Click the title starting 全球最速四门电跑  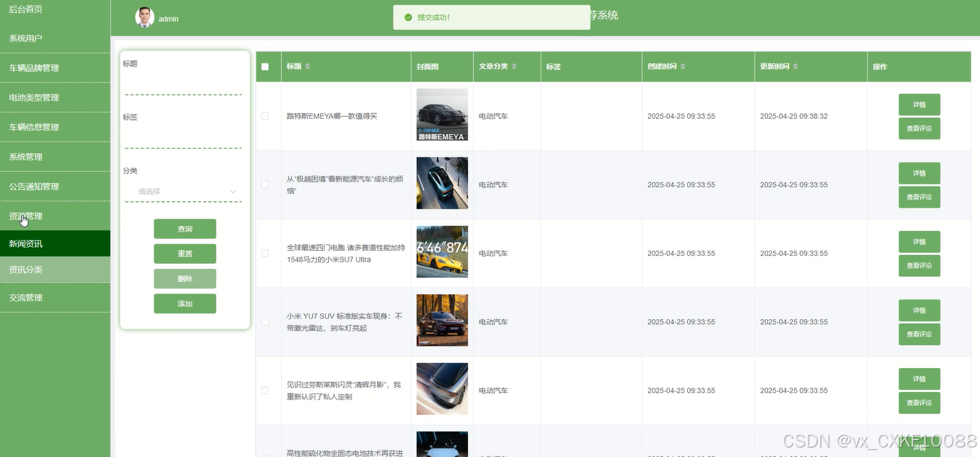click(345, 254)
